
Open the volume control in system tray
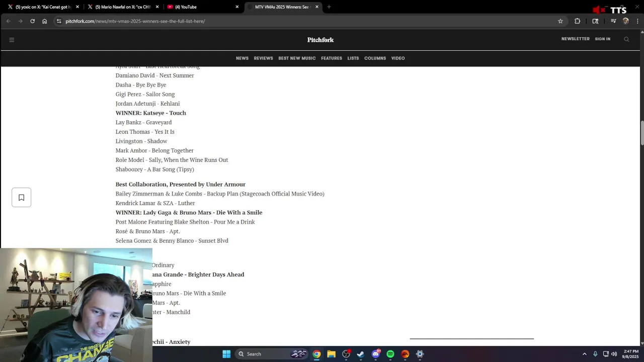pyautogui.click(x=614, y=354)
